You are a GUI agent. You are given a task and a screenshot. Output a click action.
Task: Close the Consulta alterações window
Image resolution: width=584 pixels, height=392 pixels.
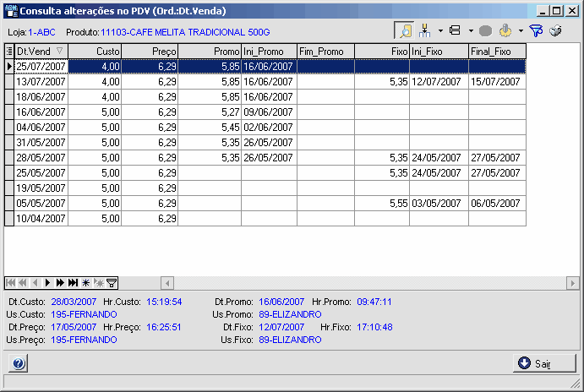(571, 11)
